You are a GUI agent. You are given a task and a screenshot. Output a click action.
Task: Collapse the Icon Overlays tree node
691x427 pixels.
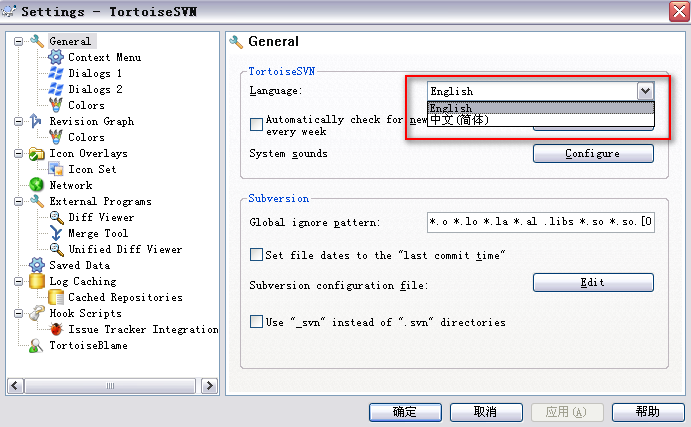click(18, 153)
